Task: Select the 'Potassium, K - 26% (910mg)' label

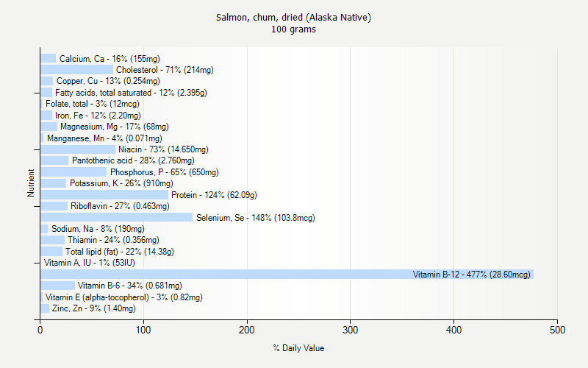Action: pos(121,183)
